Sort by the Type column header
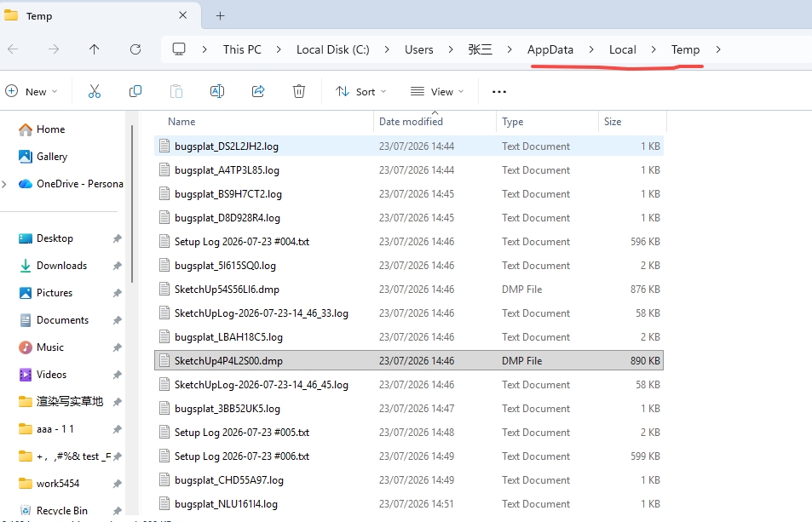 pyautogui.click(x=512, y=122)
